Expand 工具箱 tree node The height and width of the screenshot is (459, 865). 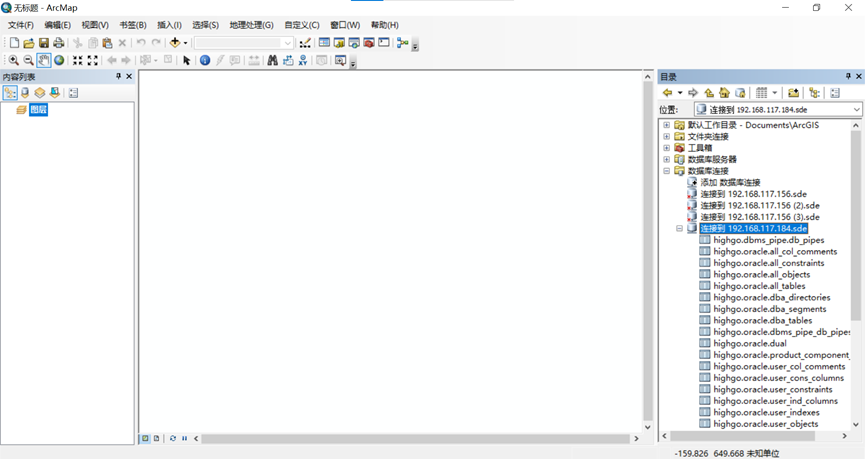pos(666,148)
